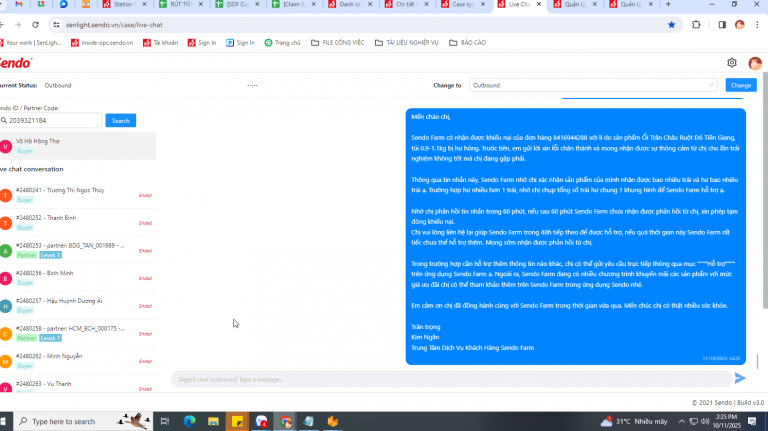
Task: Open a new browser tab
Action: 668,4
